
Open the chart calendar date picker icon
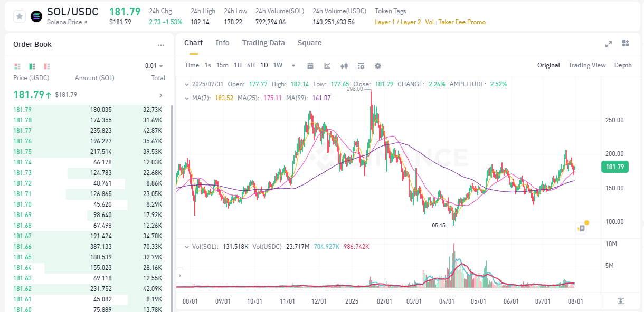pos(310,66)
